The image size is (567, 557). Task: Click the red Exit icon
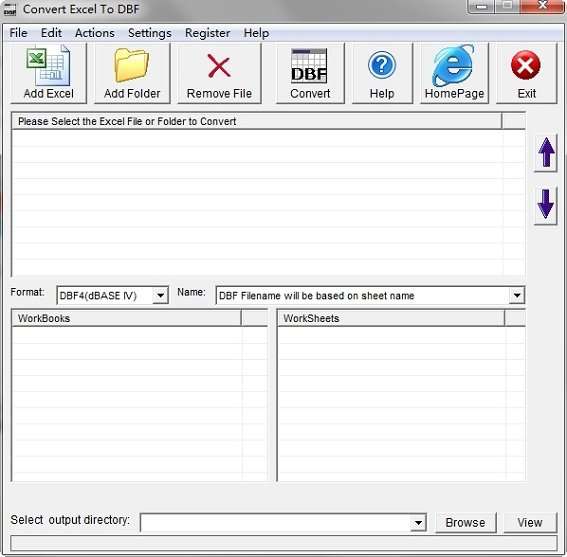pos(526,65)
